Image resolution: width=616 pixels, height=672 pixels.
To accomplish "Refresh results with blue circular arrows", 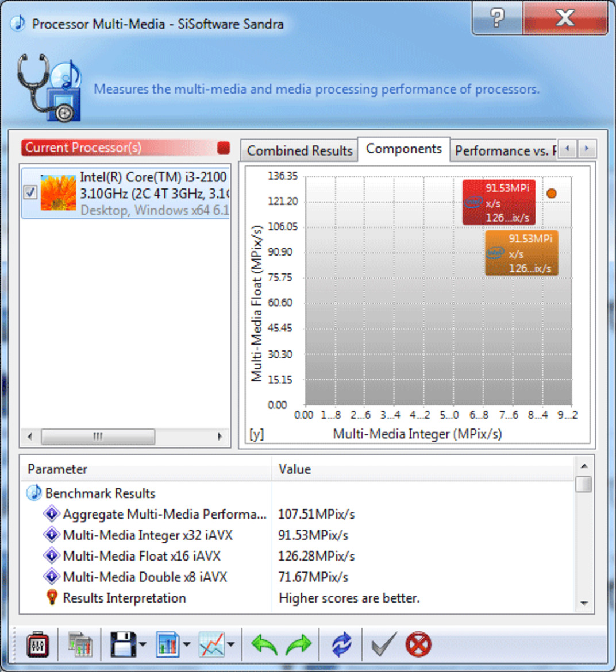I will click(x=341, y=644).
